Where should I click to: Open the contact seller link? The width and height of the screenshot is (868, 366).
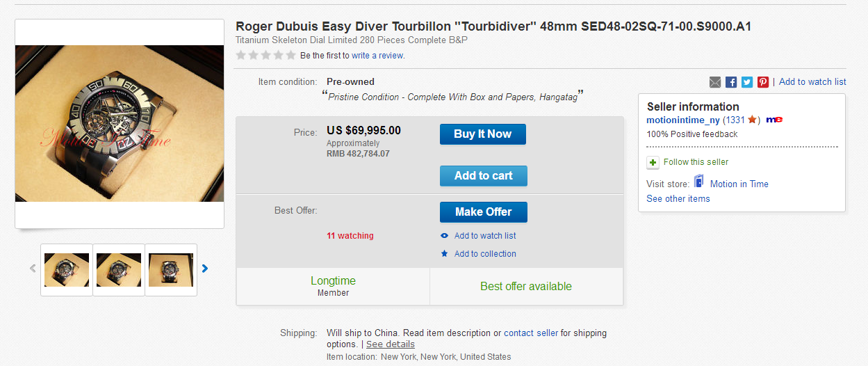(531, 333)
